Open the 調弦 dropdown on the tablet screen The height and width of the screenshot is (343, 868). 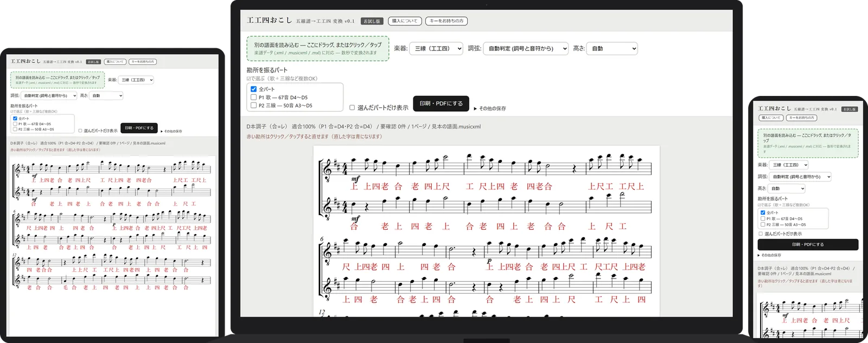[49, 95]
